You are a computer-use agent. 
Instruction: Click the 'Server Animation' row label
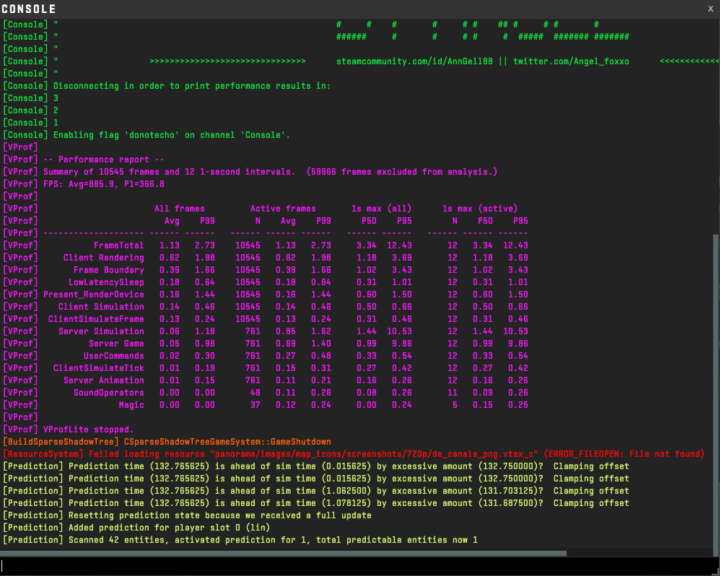103,380
